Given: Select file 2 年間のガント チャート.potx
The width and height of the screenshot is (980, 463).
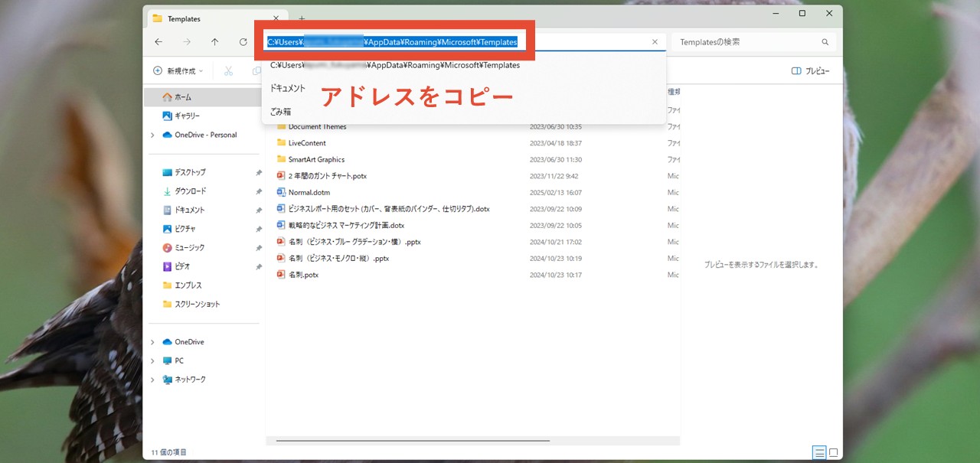Looking at the screenshot, I should tap(328, 176).
